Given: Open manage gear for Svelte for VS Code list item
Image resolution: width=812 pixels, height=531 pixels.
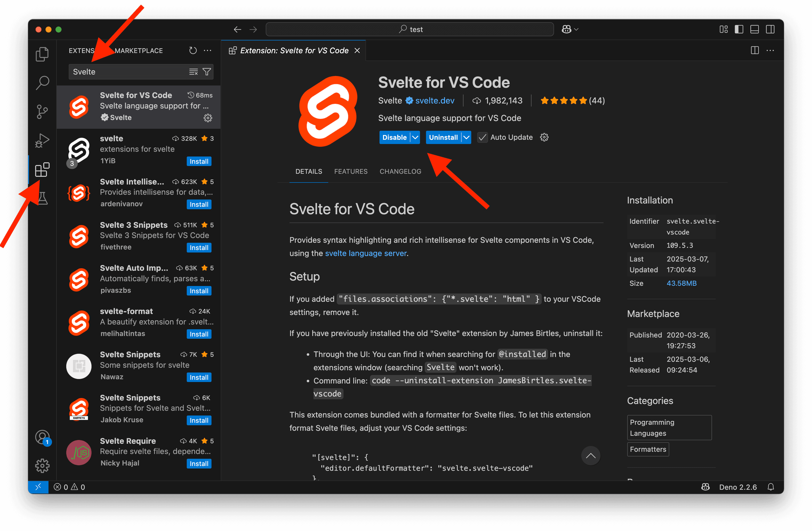Looking at the screenshot, I should [208, 118].
